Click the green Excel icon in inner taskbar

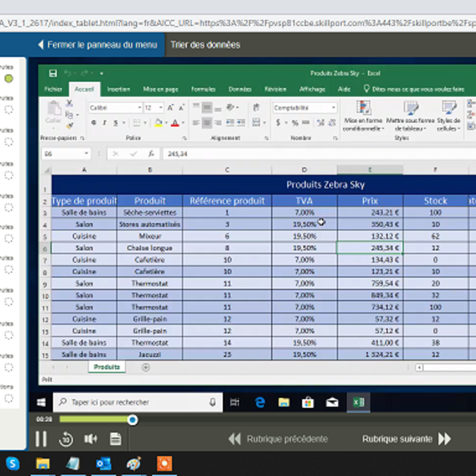coord(358,402)
